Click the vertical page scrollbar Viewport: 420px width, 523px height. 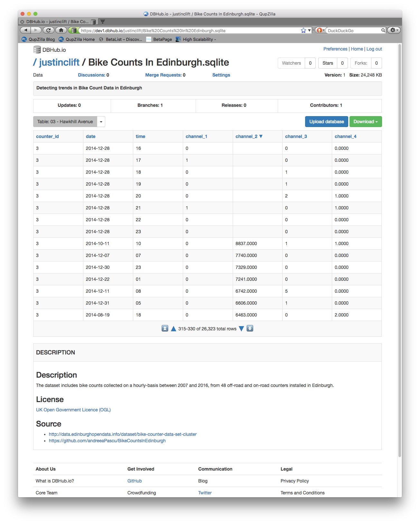tap(399, 251)
